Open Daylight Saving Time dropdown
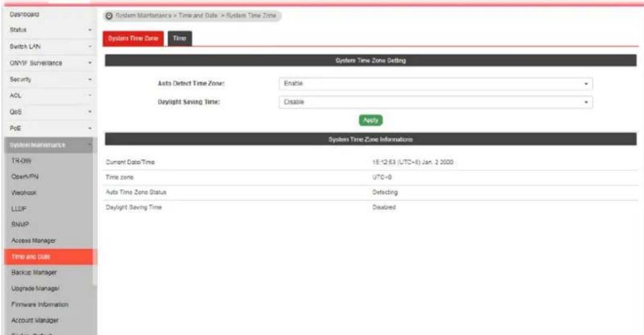 click(436, 102)
